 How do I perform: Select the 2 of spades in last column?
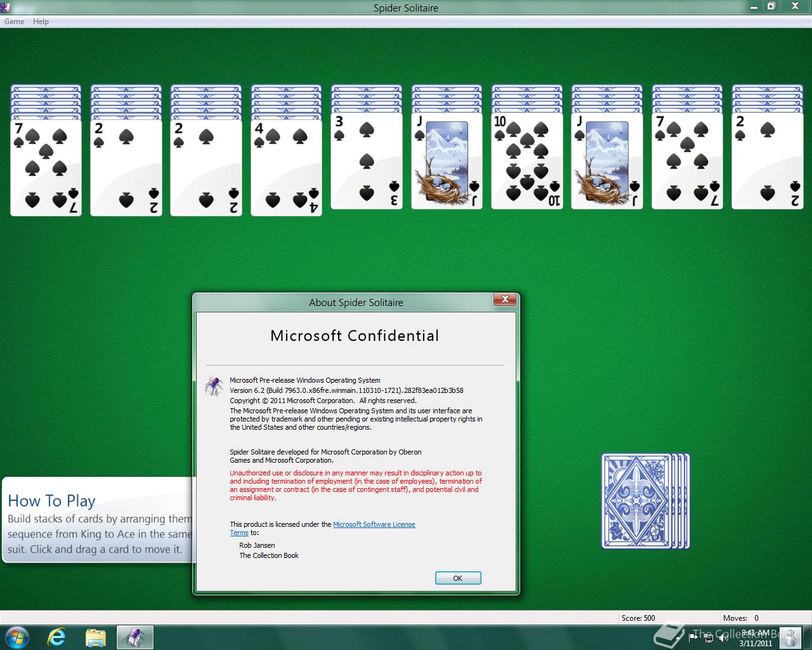coord(768,161)
